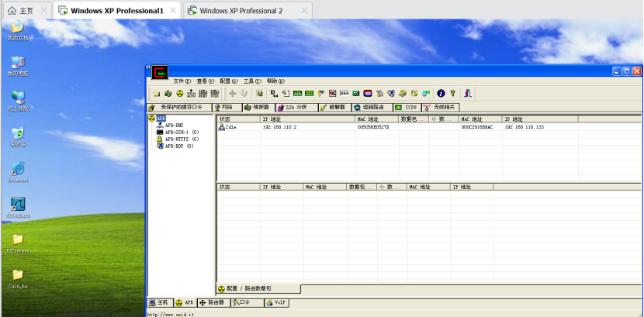This screenshot has width=644, height=317.
Task: Select APR-SSH-1 (0) in the tree
Action: pos(182,132)
